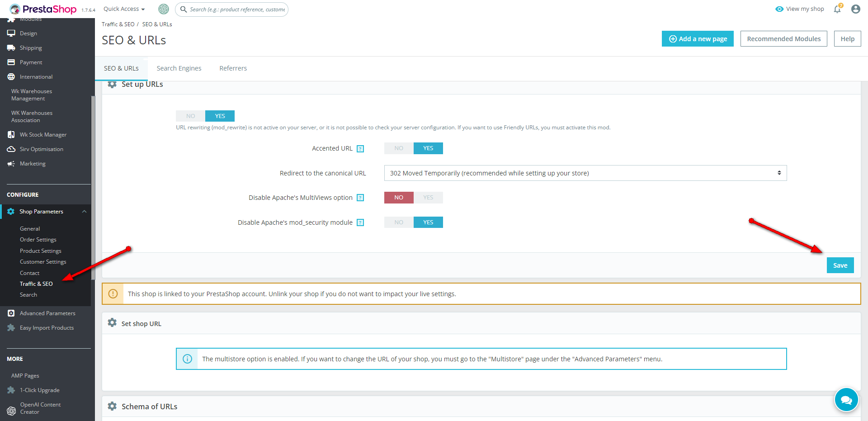Click the warning icon in shop-linked alert
The image size is (868, 421).
click(113, 294)
